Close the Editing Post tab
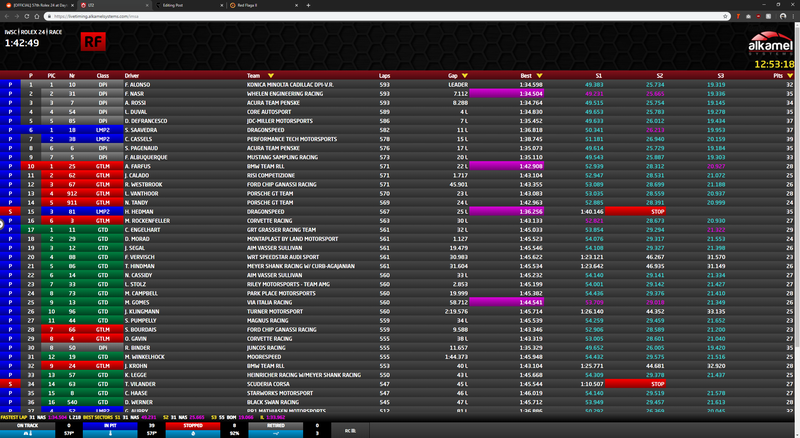The image size is (800, 438). 221,5
